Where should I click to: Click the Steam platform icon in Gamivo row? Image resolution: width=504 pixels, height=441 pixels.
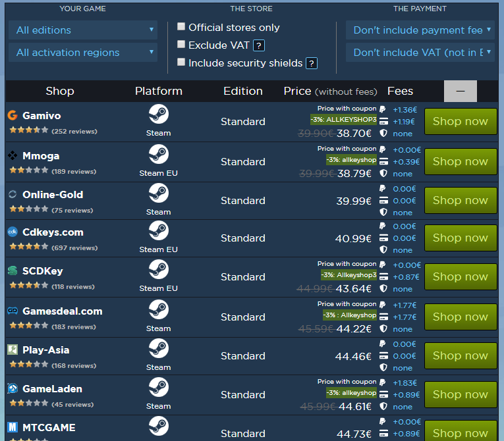(158, 115)
